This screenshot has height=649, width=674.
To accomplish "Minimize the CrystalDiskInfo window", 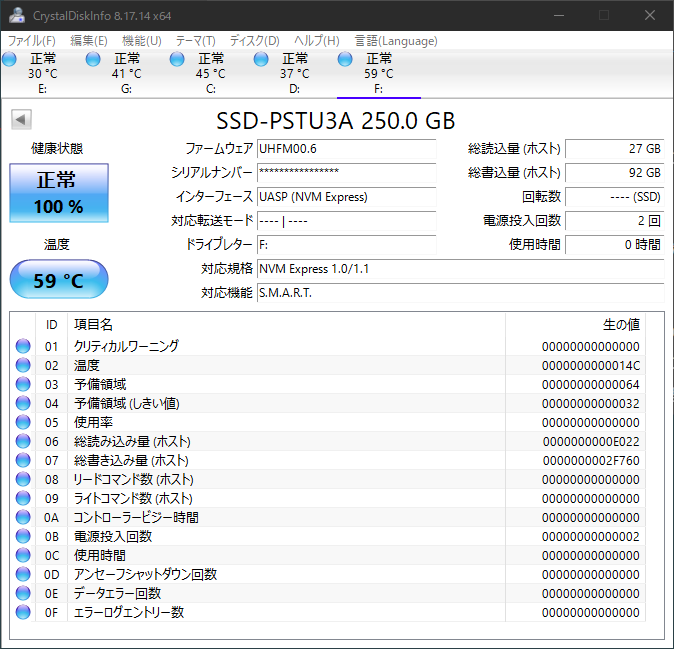I will click(x=559, y=15).
